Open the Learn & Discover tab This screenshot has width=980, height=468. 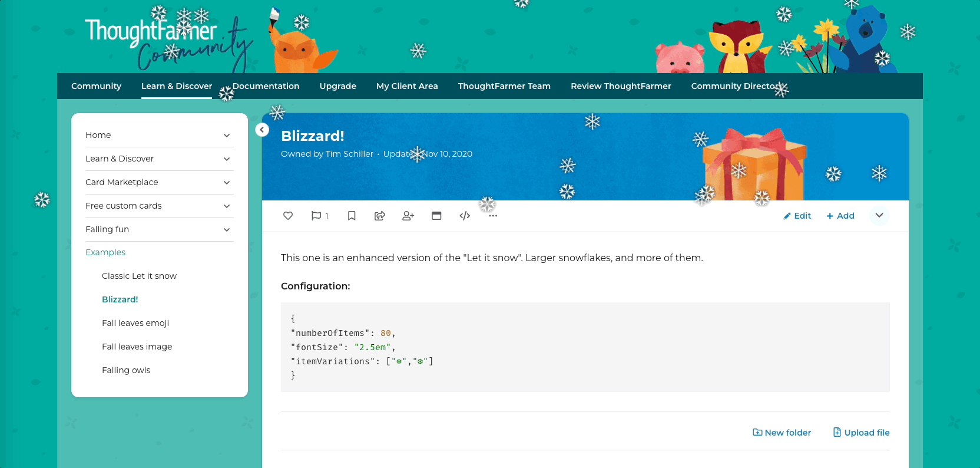coord(177,86)
